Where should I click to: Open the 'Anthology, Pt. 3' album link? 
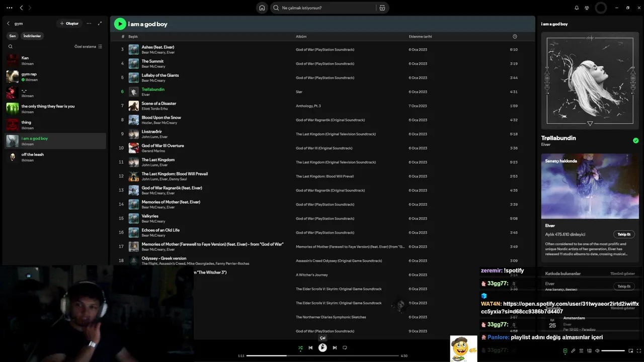point(308,106)
